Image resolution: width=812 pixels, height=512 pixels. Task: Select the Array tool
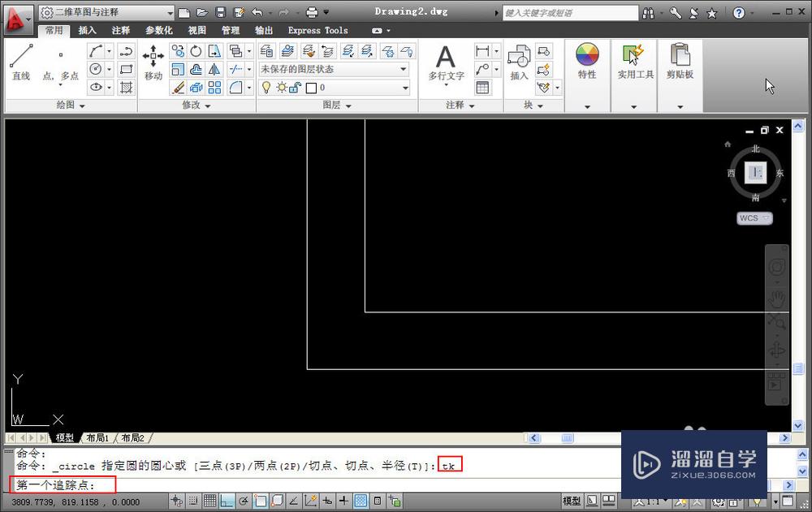[x=214, y=87]
